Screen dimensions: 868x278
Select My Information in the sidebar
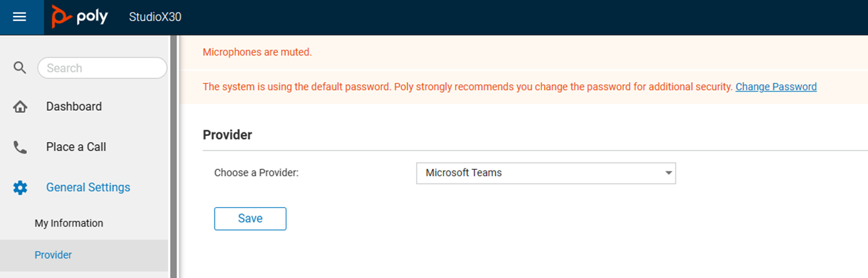pyautogui.click(x=69, y=223)
